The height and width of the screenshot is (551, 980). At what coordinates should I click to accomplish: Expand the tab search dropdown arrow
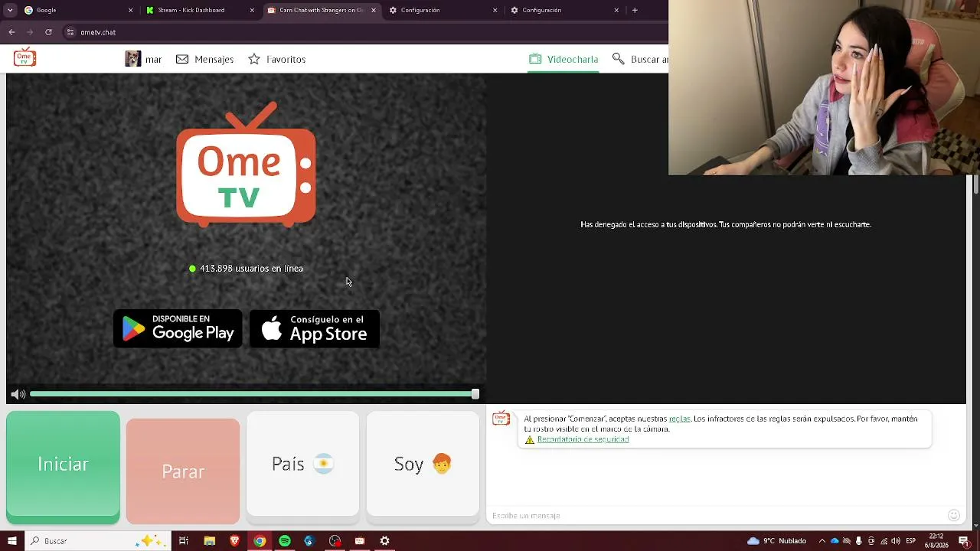8,10
